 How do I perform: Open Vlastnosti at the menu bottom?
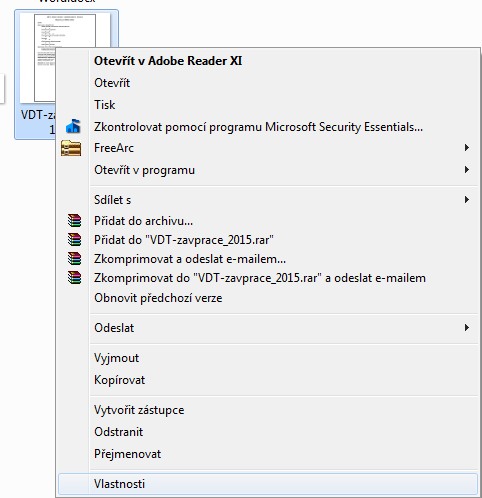[268, 484]
